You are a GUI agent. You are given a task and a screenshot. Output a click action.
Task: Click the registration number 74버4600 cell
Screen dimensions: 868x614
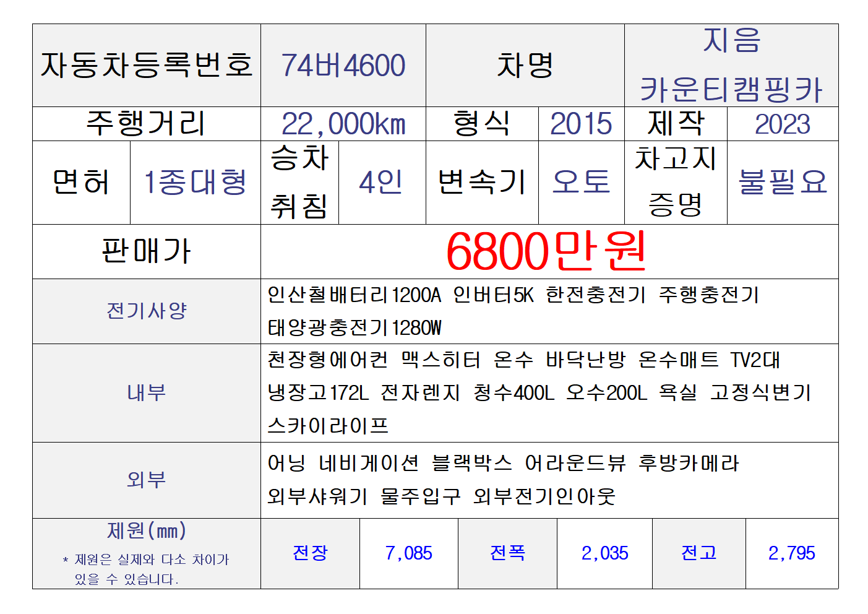click(343, 66)
